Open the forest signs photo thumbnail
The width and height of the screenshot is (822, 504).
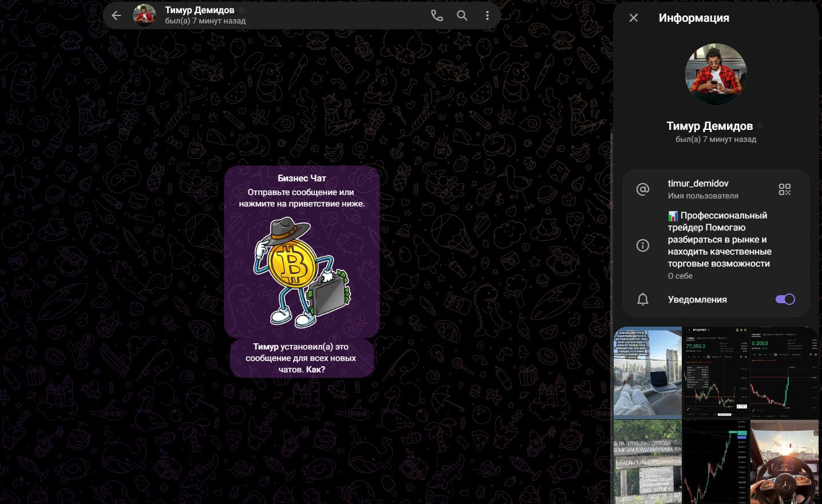click(x=647, y=462)
